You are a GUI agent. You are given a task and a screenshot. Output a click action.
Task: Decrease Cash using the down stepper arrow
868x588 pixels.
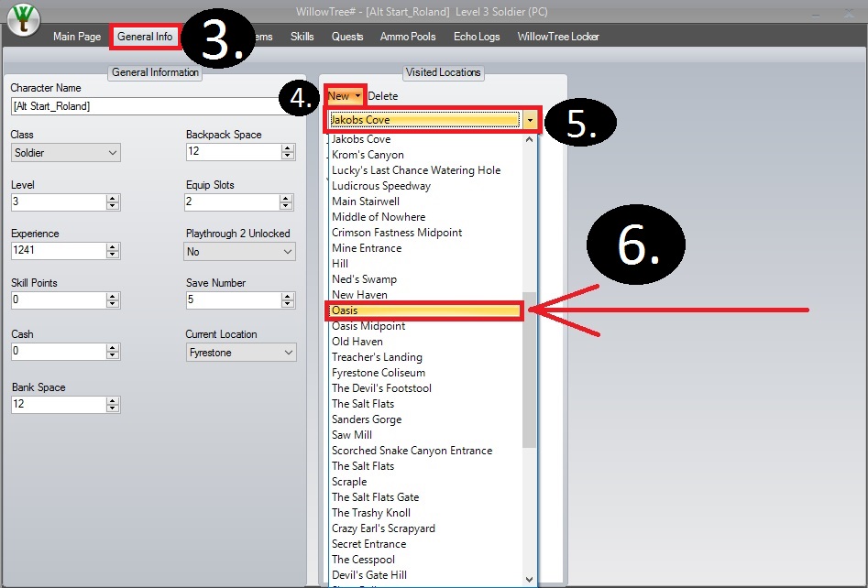(113, 355)
